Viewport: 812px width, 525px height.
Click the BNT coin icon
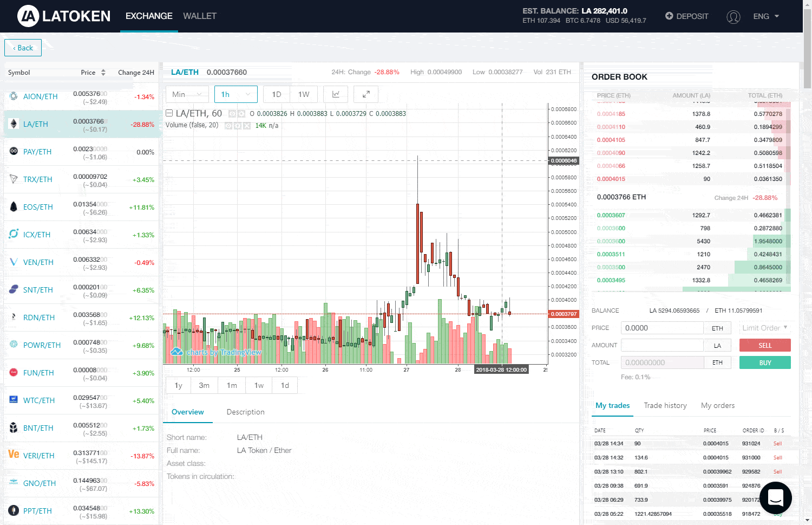[14, 427]
